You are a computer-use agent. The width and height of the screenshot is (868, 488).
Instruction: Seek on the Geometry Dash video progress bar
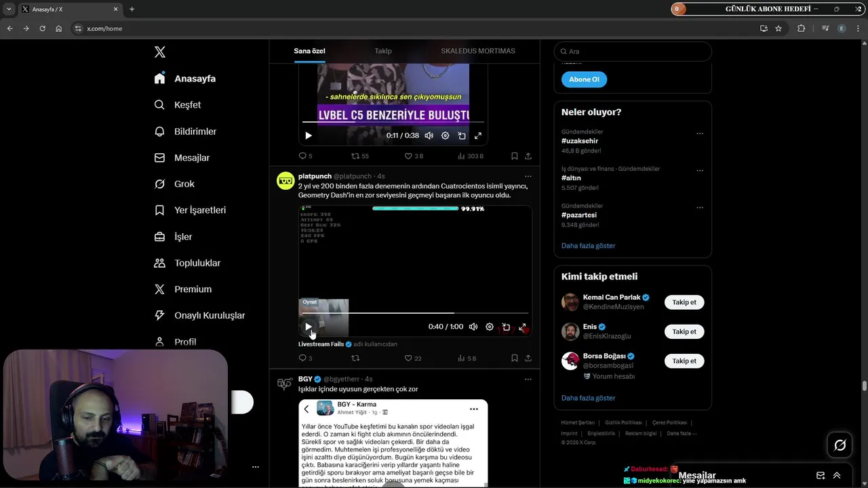tap(414, 313)
